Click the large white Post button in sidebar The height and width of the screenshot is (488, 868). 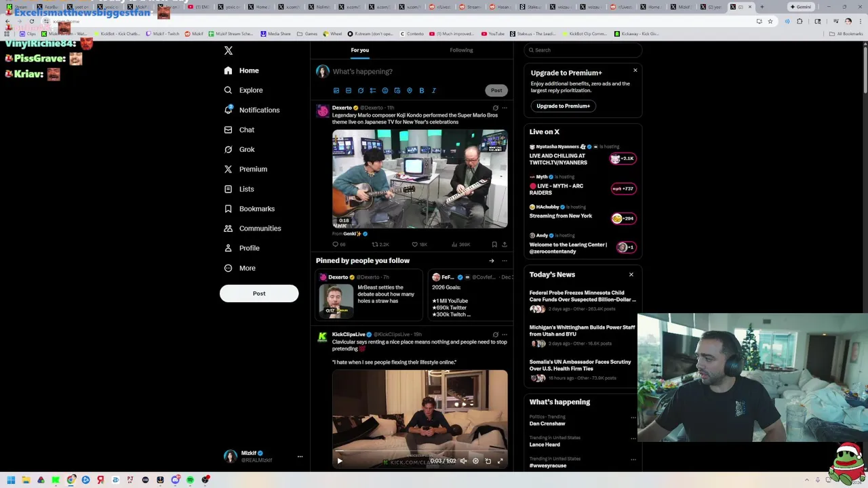pyautogui.click(x=259, y=293)
